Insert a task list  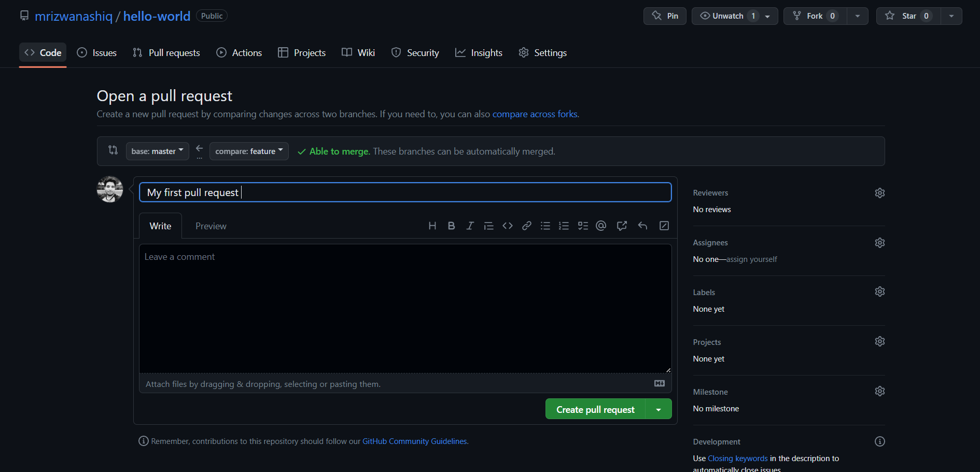(583, 226)
